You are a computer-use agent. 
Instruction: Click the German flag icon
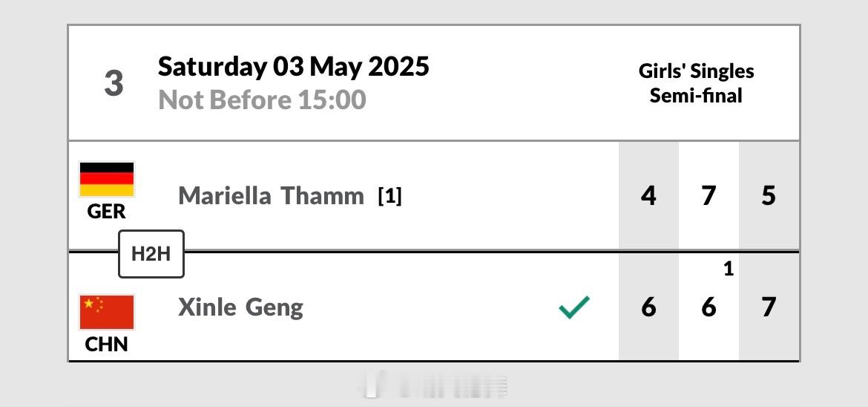tap(107, 180)
